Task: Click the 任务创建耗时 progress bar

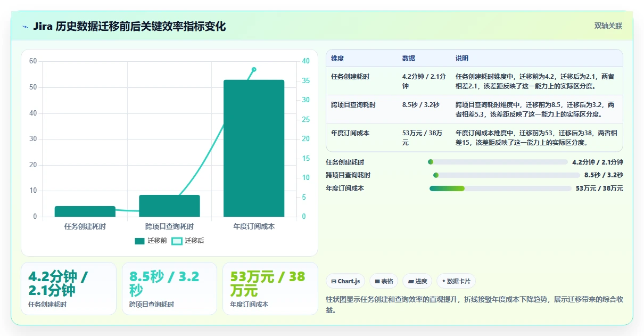Action: [498, 162]
